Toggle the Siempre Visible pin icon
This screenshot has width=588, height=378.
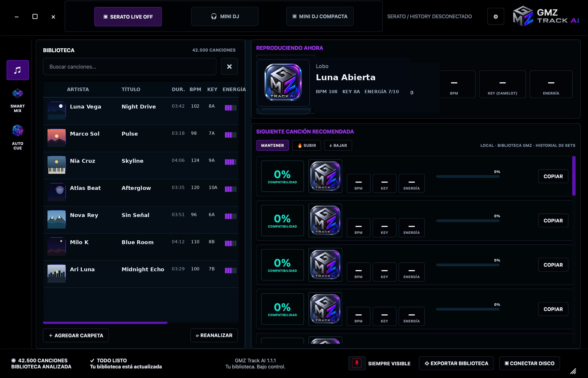point(357,363)
